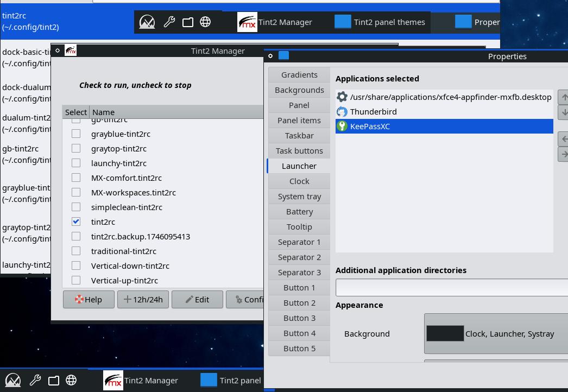Select Thunderbird in applications selected
Screen dimensions: 568x392
coord(444,112)
